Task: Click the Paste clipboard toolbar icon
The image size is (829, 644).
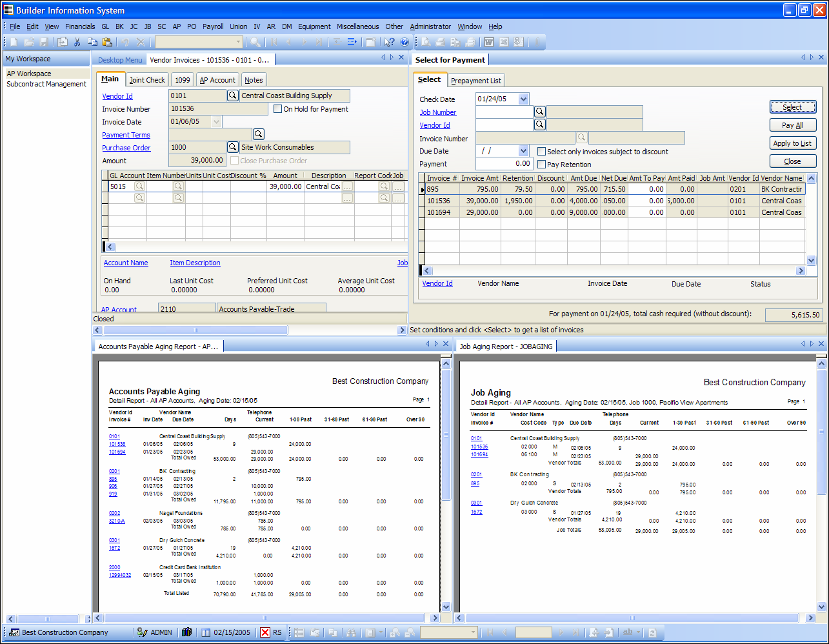Action: [x=107, y=42]
